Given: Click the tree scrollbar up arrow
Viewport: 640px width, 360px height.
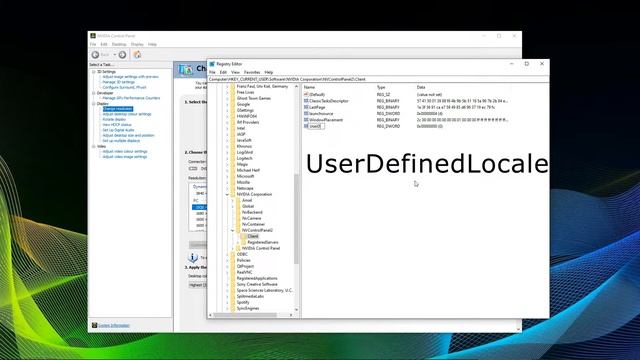Looking at the screenshot, I should pyautogui.click(x=296, y=87).
